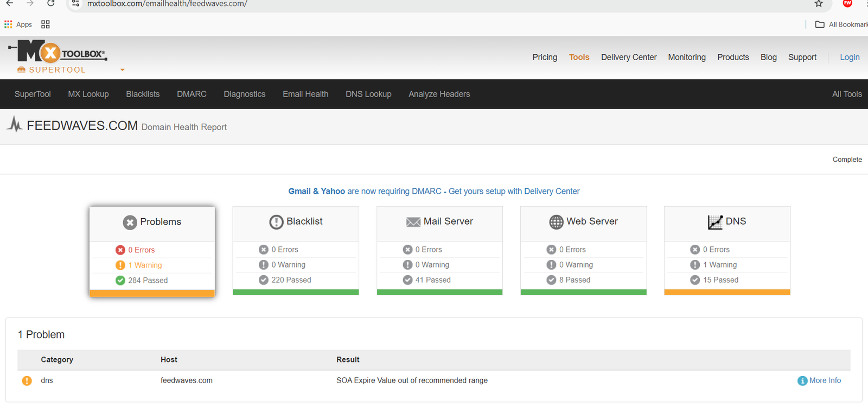Open Pricing in the top menu

pyautogui.click(x=544, y=58)
